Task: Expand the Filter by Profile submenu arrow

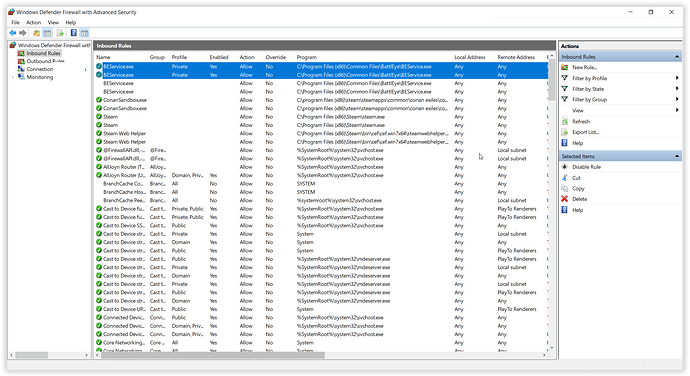Action: (677, 78)
